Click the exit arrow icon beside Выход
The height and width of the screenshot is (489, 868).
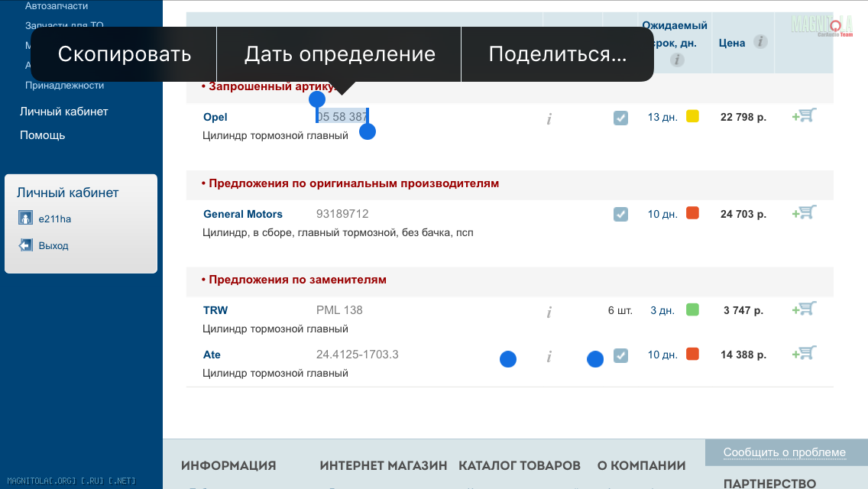click(25, 244)
